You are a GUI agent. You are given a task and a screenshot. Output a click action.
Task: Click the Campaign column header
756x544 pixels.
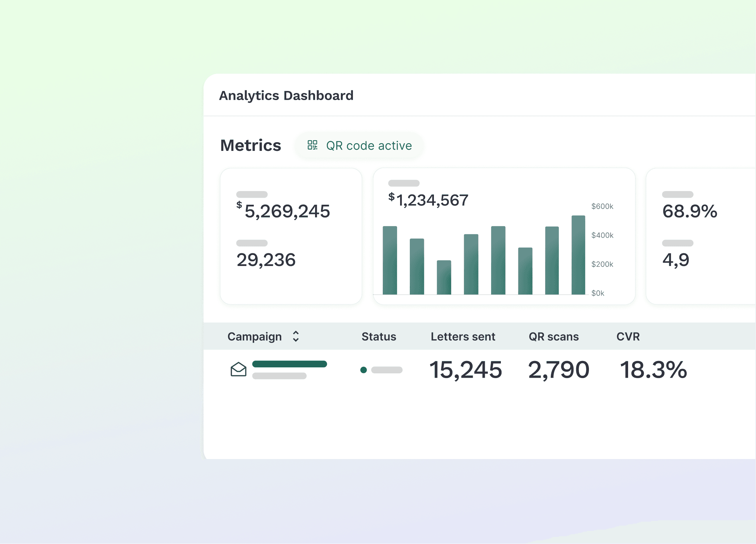(x=254, y=337)
